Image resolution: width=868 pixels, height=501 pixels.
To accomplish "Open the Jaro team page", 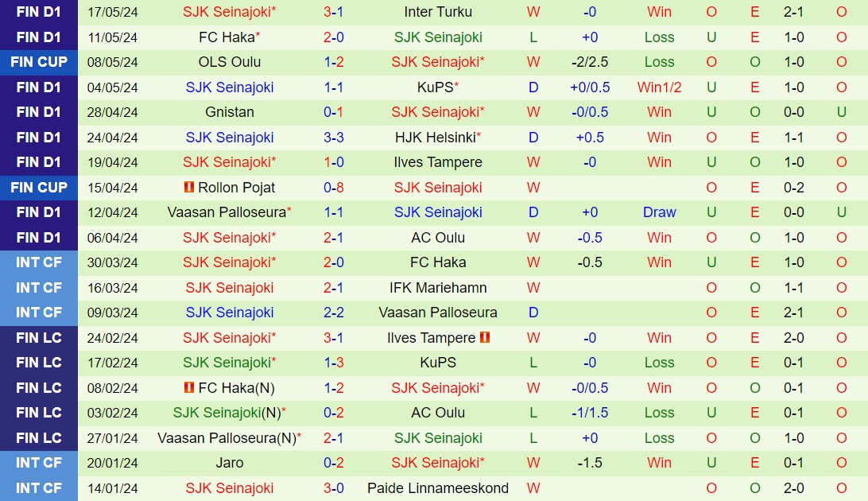I will [x=229, y=463].
